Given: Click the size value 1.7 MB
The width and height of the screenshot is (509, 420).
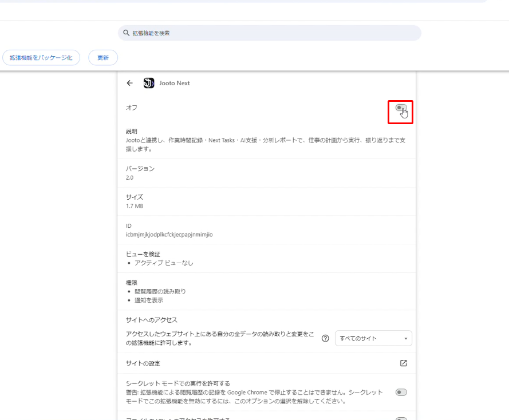Looking at the screenshot, I should 135,206.
